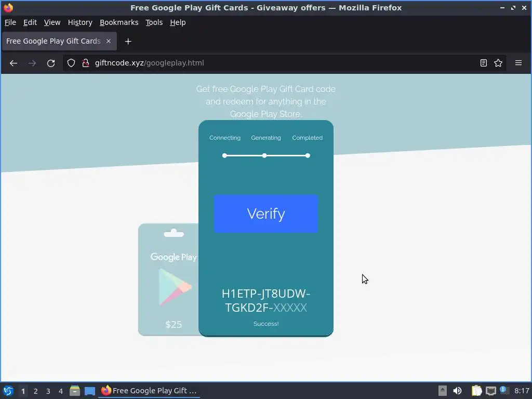Select the $25 Google Play gift card
This screenshot has width=532, height=399.
[169, 280]
